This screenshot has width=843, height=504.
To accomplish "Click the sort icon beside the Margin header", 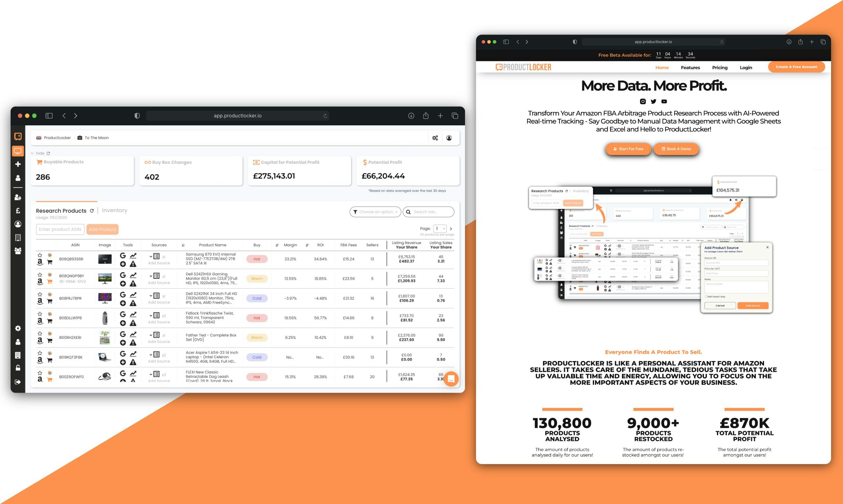I will click(277, 245).
